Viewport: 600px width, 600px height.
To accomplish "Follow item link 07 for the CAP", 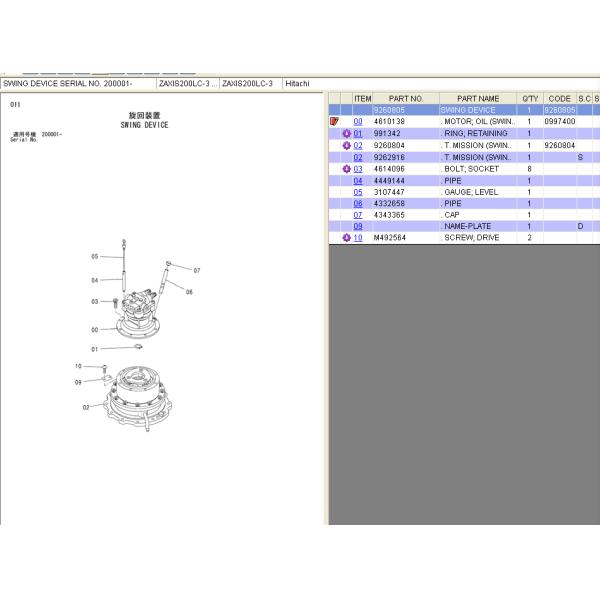I will (358, 215).
